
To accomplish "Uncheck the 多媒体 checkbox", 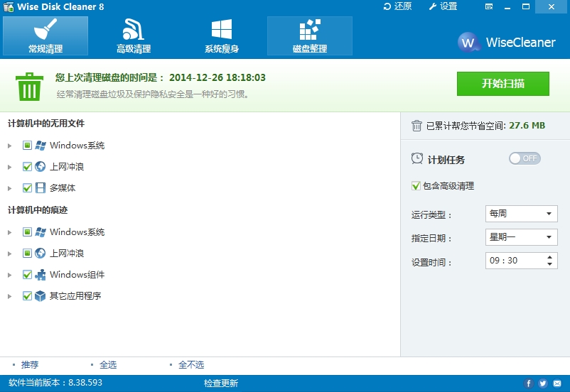I will click(27, 187).
